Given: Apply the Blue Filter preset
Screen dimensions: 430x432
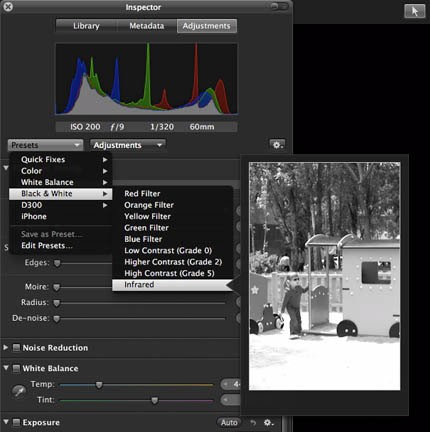Looking at the screenshot, I should 172,239.
